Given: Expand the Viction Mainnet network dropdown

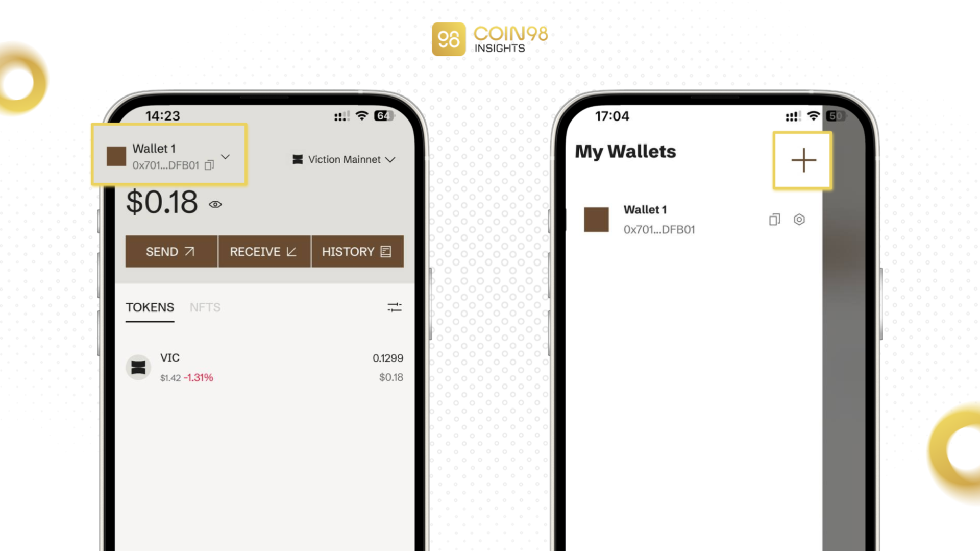Looking at the screenshot, I should pyautogui.click(x=345, y=159).
